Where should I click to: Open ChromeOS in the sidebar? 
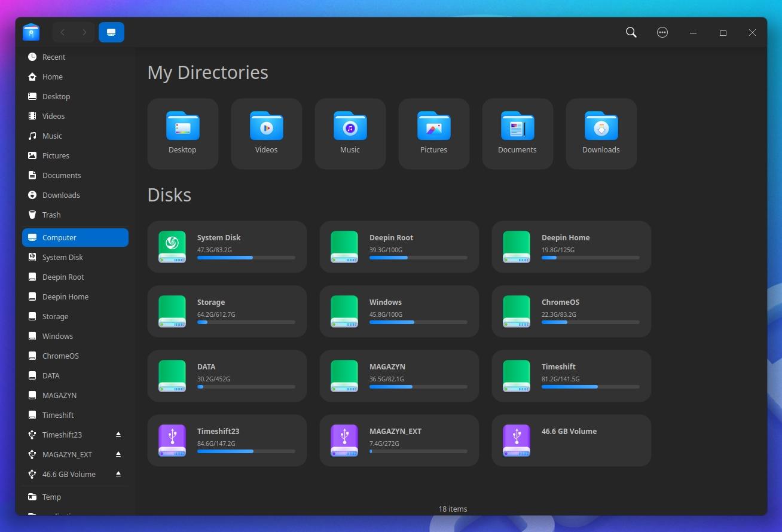coord(75,356)
